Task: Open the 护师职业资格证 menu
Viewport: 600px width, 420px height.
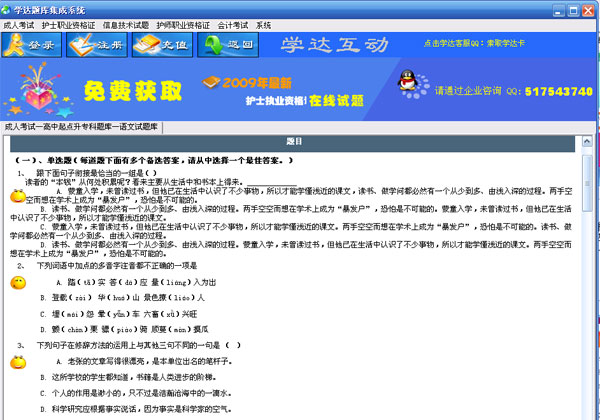Action: point(183,25)
